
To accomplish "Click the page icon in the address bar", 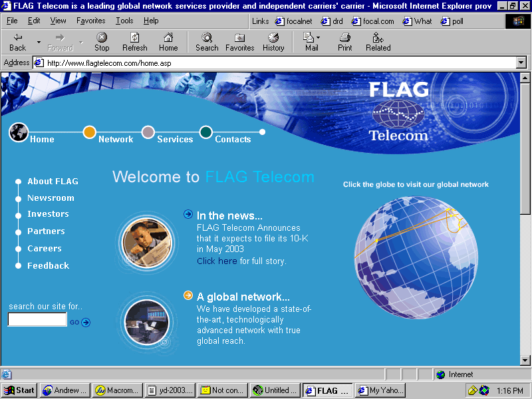I will 39,63.
